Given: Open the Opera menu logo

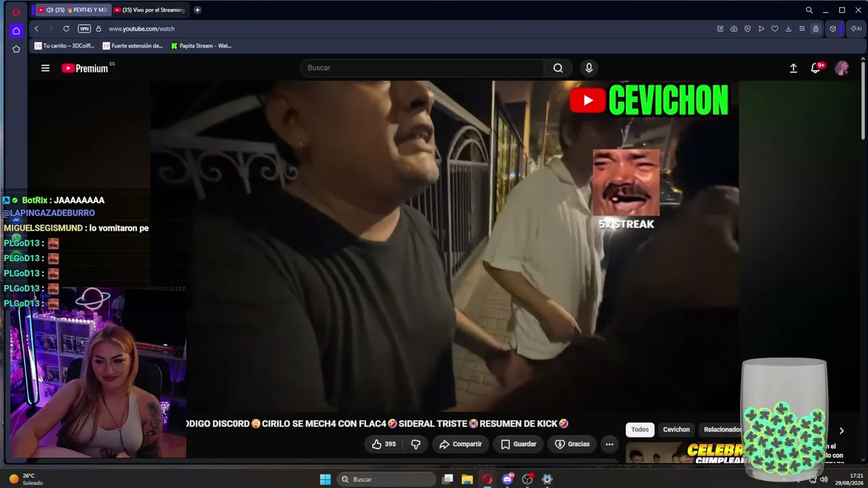Looking at the screenshot, I should coord(16,12).
